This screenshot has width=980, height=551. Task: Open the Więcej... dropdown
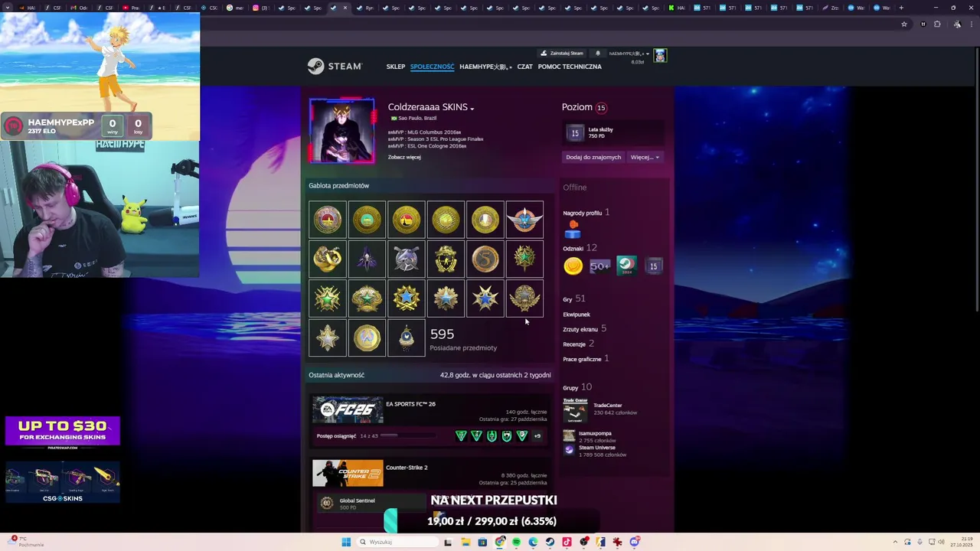pos(645,157)
